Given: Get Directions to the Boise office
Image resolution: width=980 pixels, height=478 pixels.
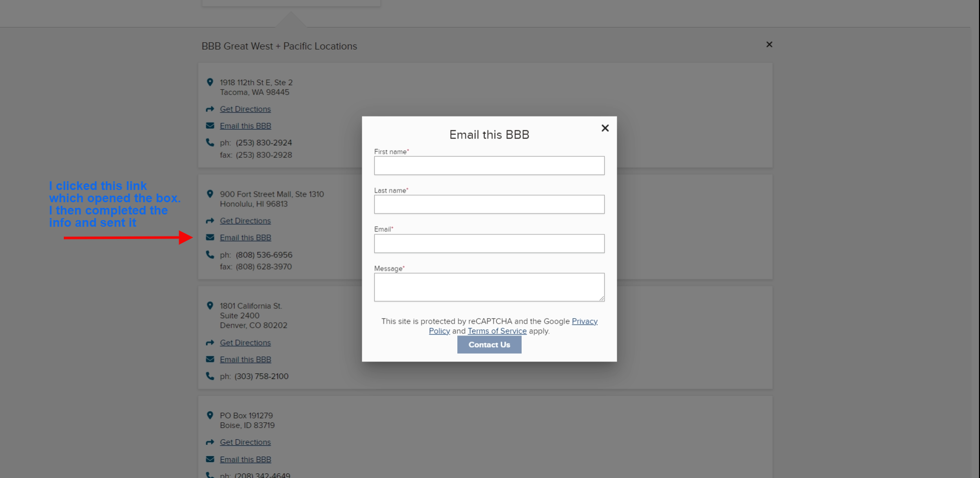Looking at the screenshot, I should (x=245, y=443).
